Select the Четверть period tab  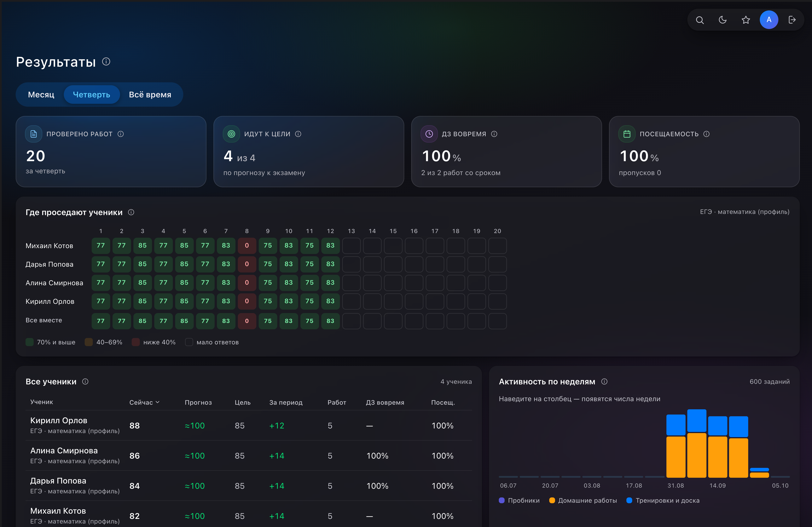91,95
